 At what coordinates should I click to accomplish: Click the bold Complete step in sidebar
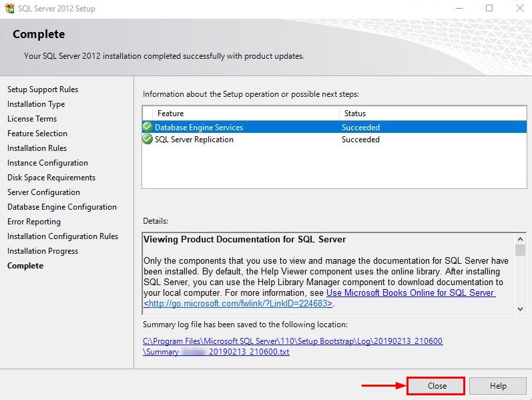pos(25,266)
